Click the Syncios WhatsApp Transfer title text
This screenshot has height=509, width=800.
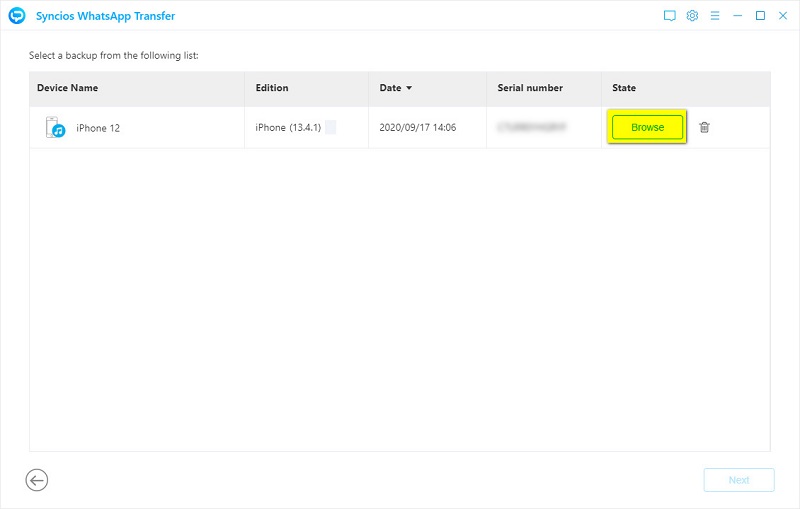(x=106, y=16)
